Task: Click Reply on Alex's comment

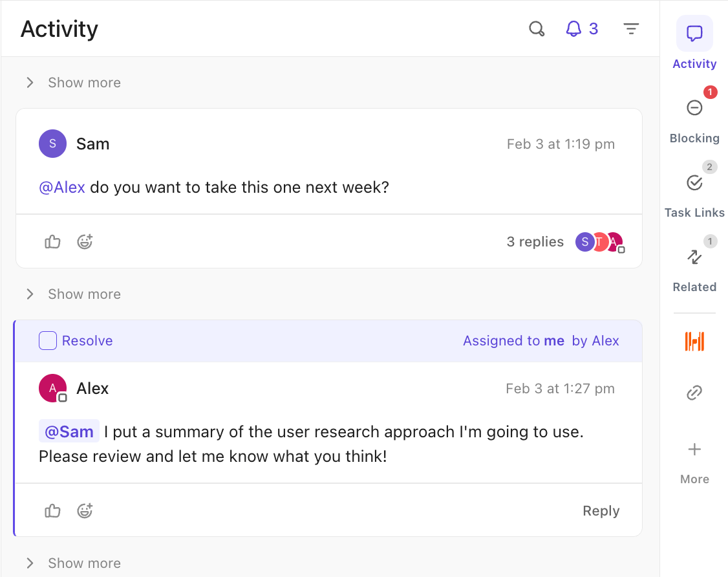Action: pos(600,510)
